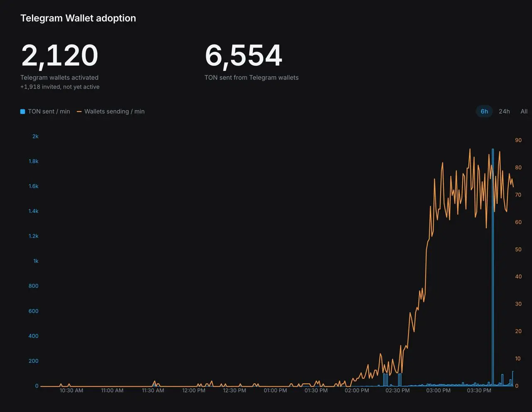This screenshot has width=532, height=412.
Task: Click the 03:00 PM x-axis label
Action: tap(438, 390)
